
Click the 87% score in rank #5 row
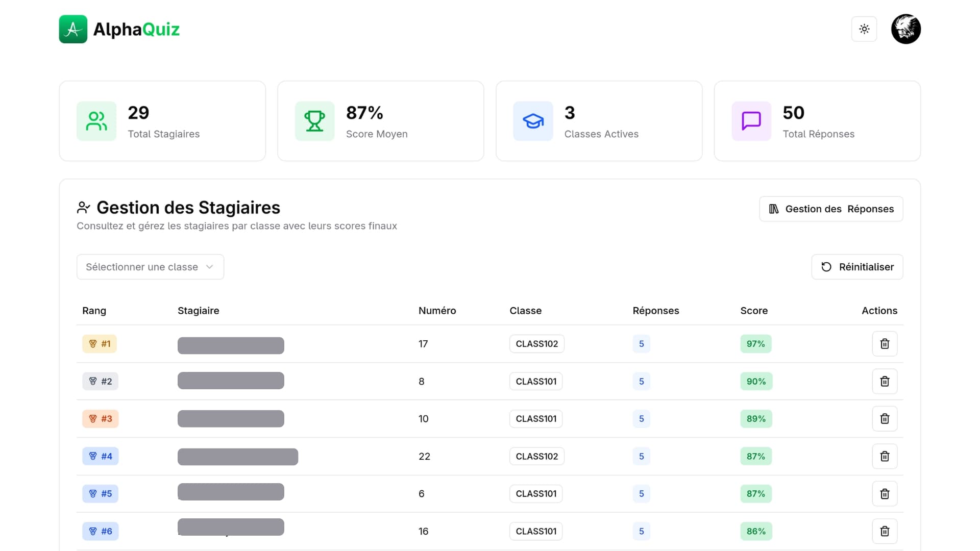pyautogui.click(x=756, y=493)
